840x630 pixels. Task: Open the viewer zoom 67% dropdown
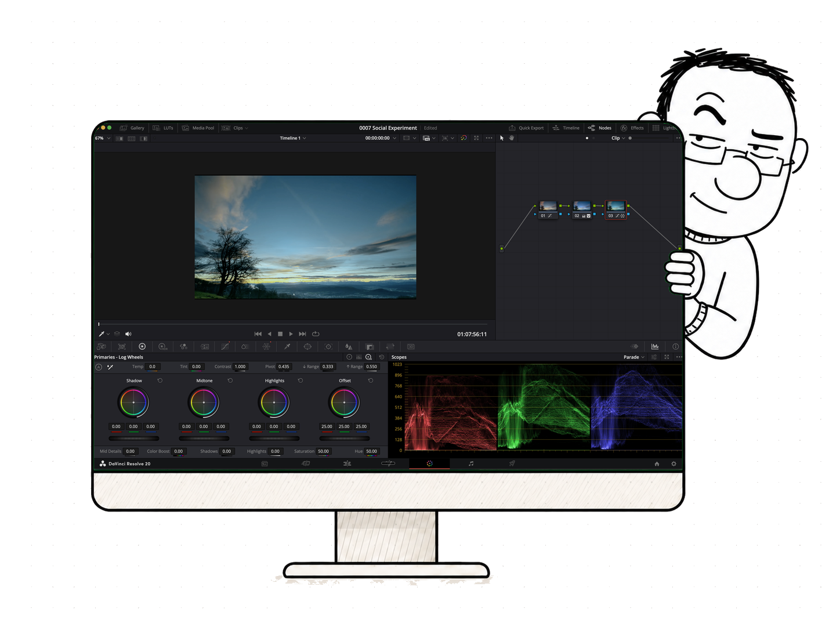[103, 138]
